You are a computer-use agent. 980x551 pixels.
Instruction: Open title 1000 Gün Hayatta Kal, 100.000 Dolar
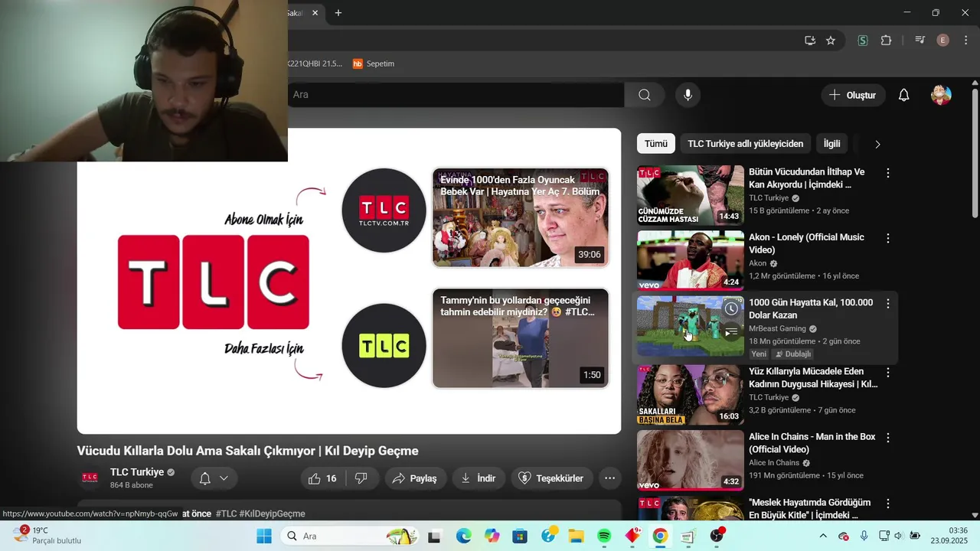[811, 308]
